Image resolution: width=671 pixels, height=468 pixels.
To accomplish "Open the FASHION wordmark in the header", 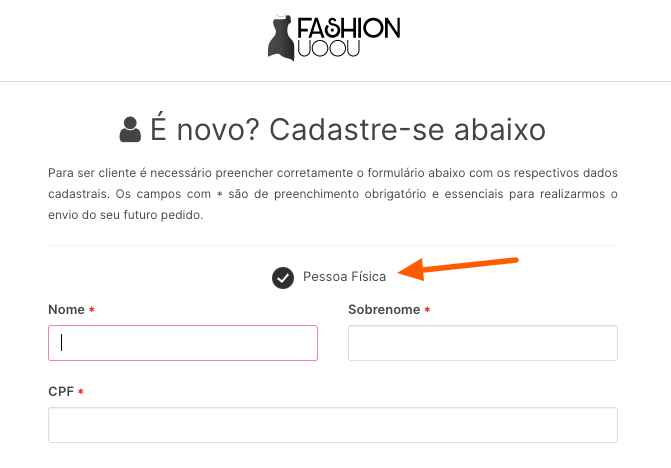I will coord(349,28).
